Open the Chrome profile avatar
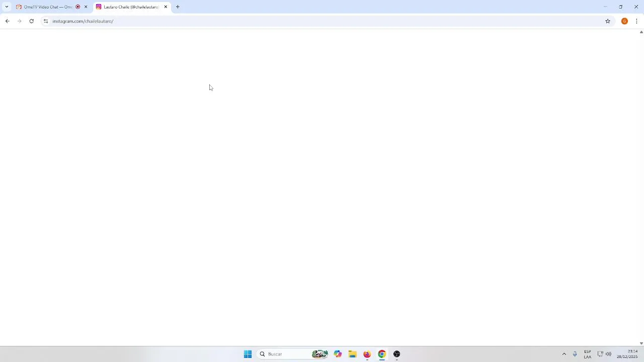Viewport: 644px width, 362px height. (x=624, y=21)
